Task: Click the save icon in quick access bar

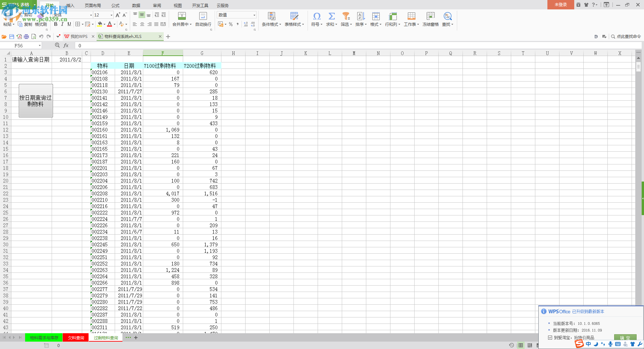Action: [12, 36]
